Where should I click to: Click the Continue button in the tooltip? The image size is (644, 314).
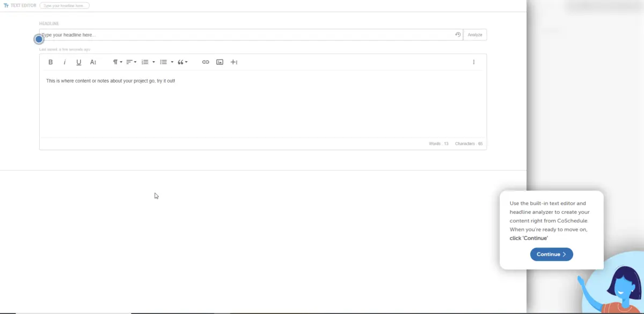point(551,255)
